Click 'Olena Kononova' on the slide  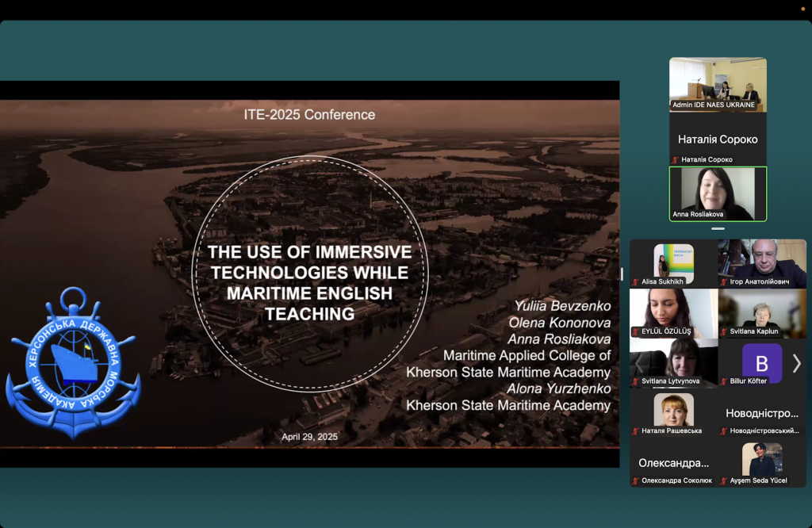560,323
